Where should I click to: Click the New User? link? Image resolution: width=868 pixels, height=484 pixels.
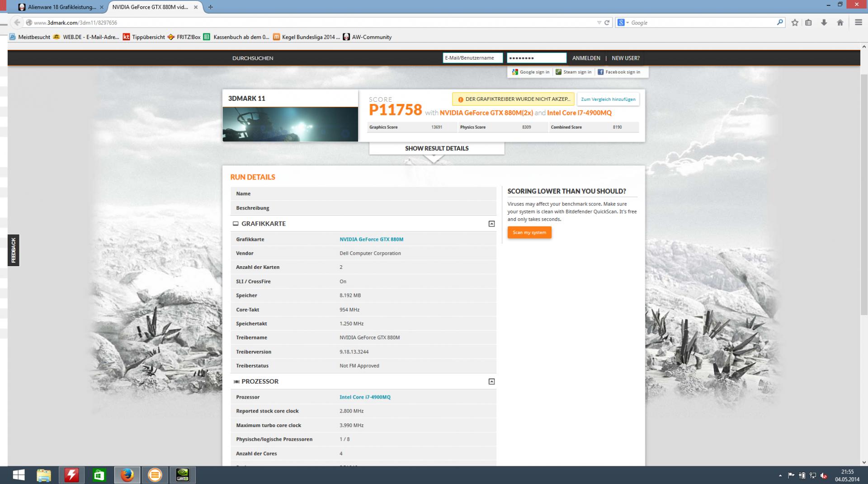coord(625,58)
